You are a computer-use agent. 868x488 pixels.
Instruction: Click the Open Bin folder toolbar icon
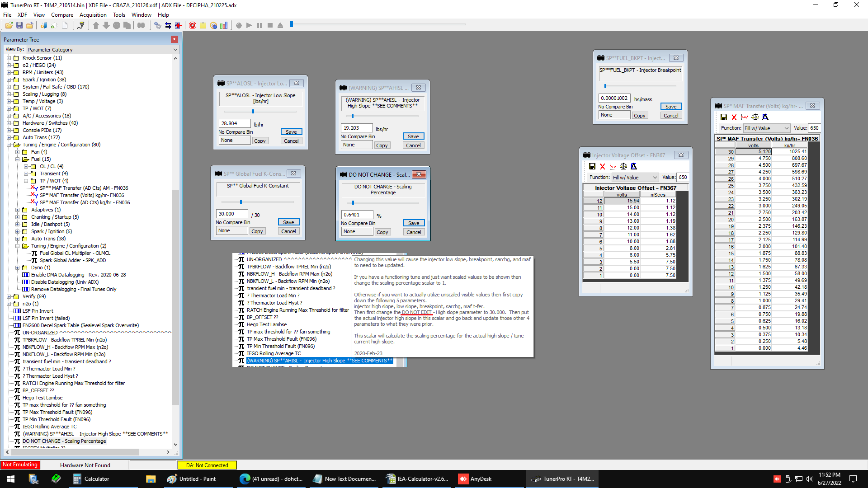click(9, 25)
